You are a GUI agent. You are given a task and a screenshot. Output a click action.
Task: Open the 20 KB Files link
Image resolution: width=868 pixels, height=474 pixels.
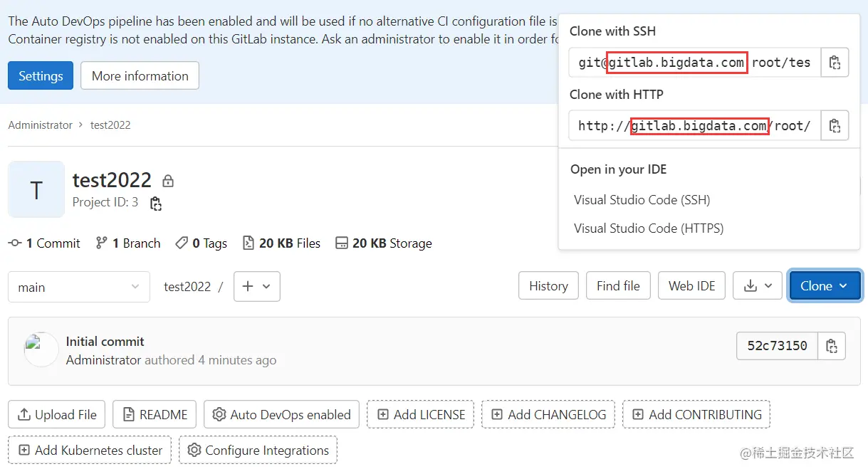[282, 243]
